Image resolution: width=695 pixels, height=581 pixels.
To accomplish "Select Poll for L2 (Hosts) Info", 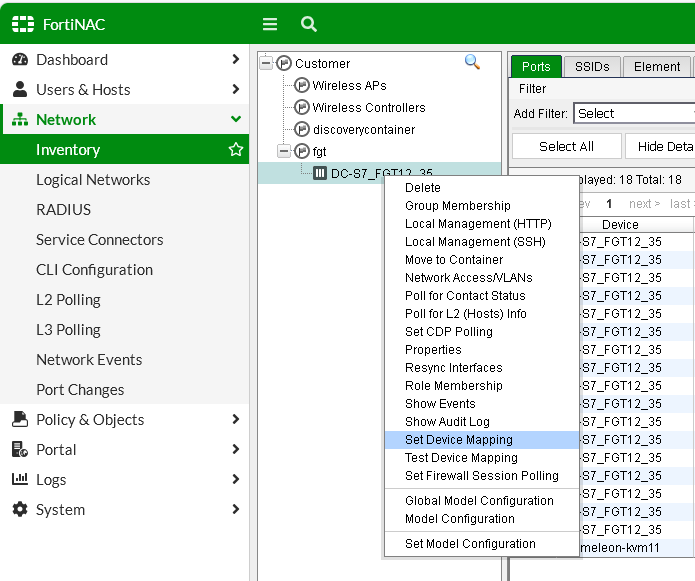I will coord(482,314).
